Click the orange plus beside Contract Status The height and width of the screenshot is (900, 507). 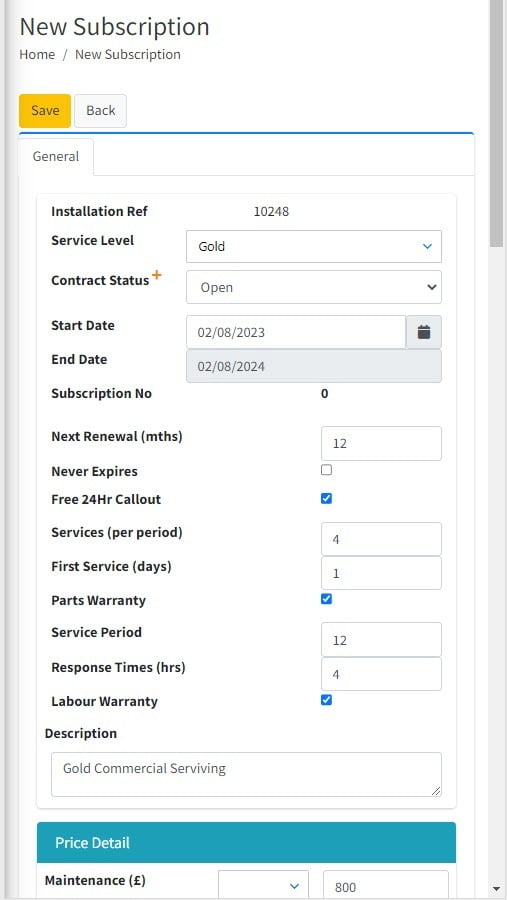pyautogui.click(x=156, y=276)
